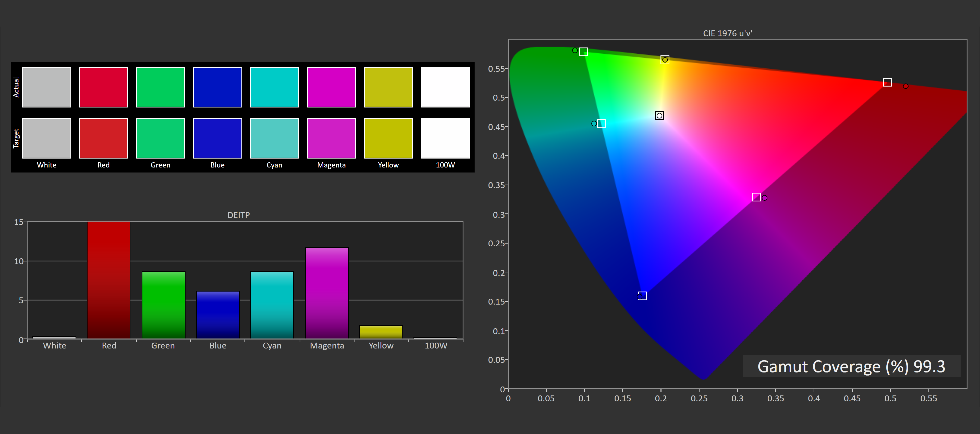Viewport: 980px width, 434px height.
Task: Select the Target Magenta swatch
Action: (331, 138)
